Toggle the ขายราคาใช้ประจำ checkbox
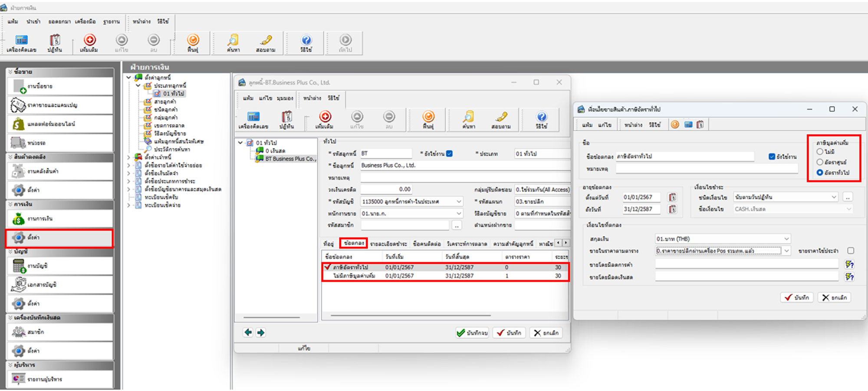 point(851,251)
